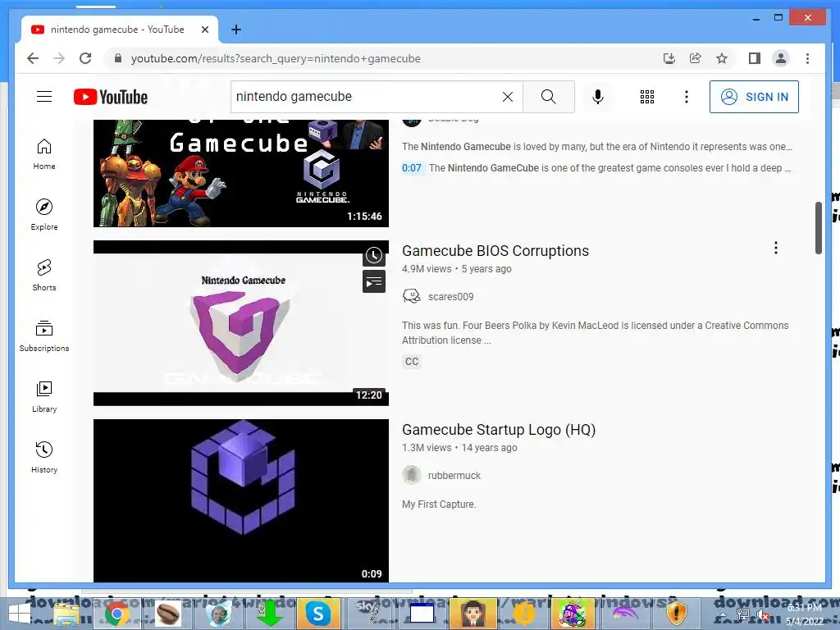840x630 pixels.
Task: Open the YouTube hamburger guide menu
Action: coord(44,97)
